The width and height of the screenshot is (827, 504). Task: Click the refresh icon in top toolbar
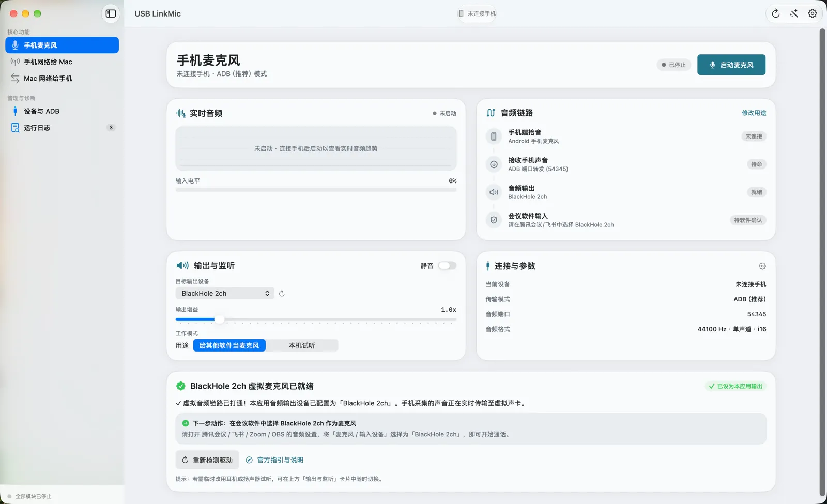776,13
